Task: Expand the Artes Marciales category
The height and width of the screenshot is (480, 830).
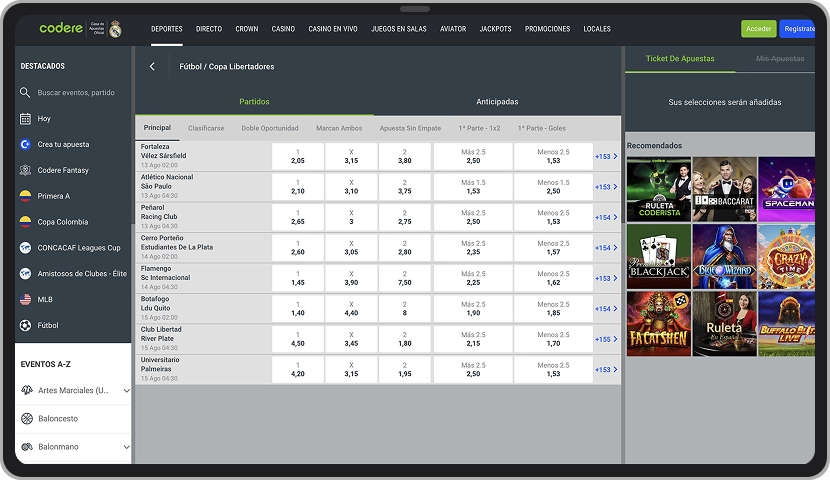Action: [127, 391]
